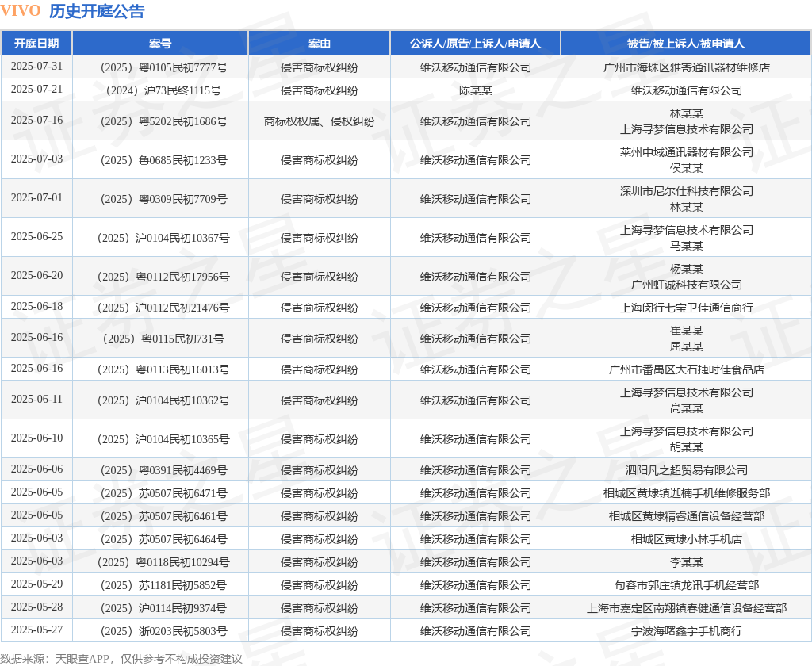The height and width of the screenshot is (666, 812).
Task: Click defendant 相城区黄埭镇迦楠手机维修服务部
Action: tap(686, 493)
